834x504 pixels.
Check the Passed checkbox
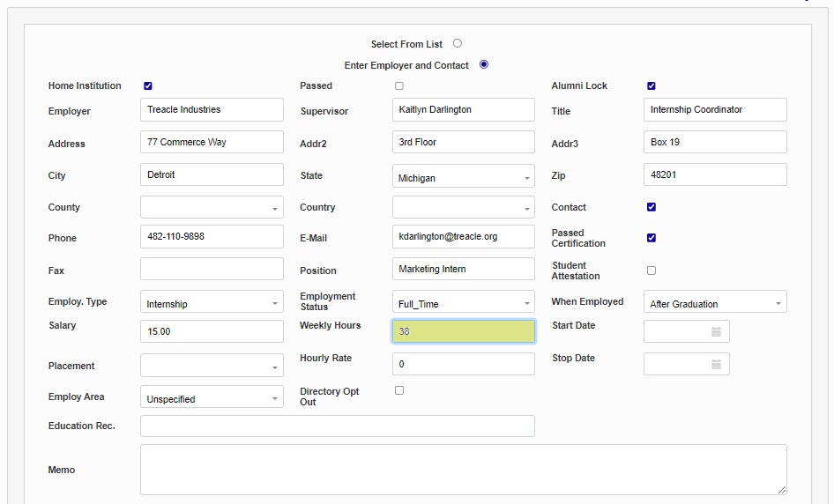(399, 86)
